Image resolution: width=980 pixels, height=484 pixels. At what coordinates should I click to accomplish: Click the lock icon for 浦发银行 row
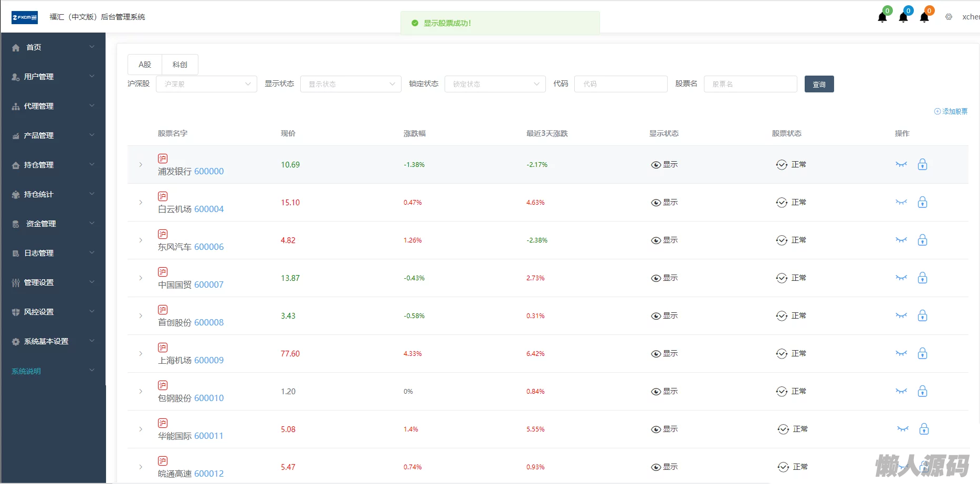coord(922,165)
